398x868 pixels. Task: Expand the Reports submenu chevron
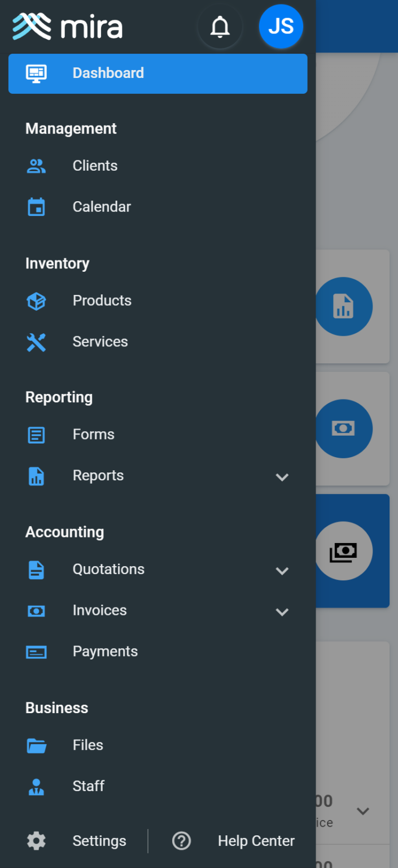click(x=282, y=476)
